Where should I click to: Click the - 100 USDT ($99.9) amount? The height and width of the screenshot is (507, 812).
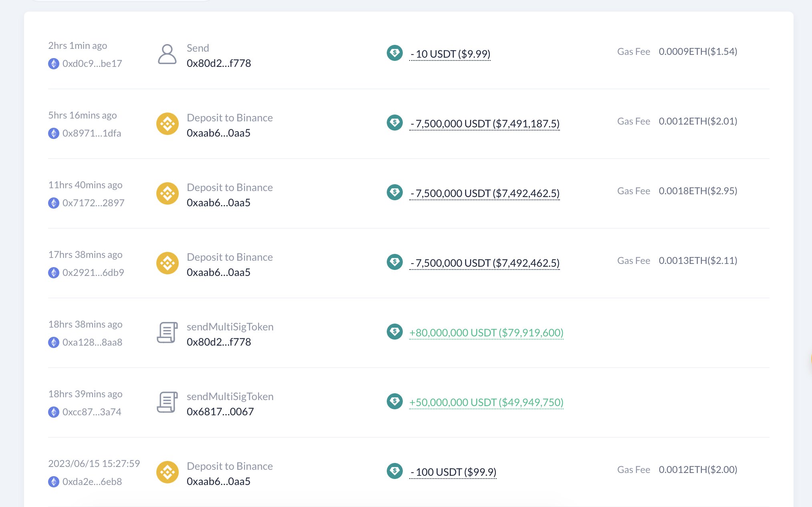point(453,472)
